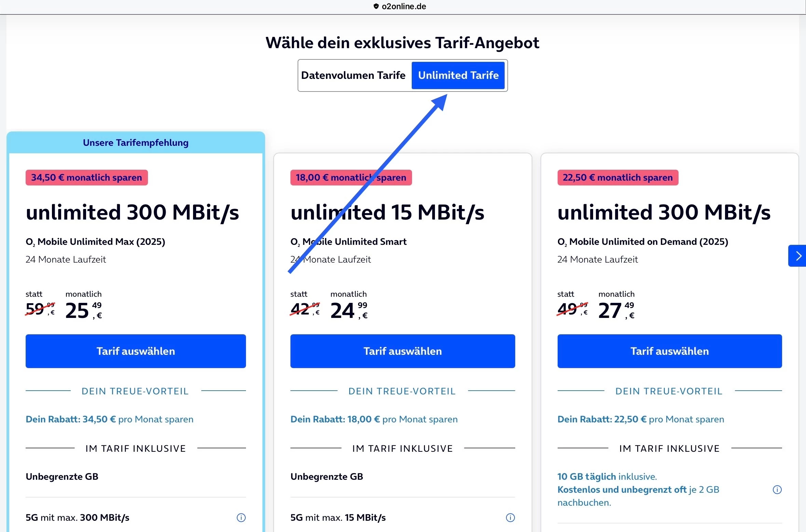
Task: Switch to the Datenvolumen Tarife tab
Action: coord(353,75)
